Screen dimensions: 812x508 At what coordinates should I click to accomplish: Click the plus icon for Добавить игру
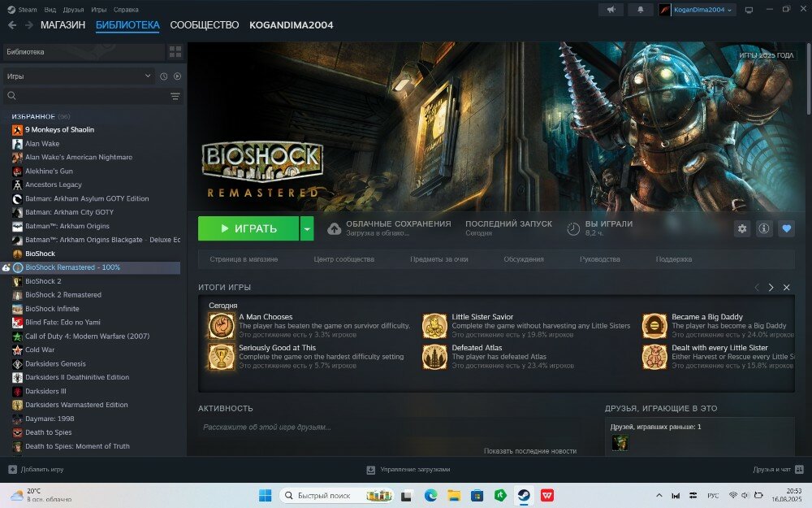[x=12, y=470]
